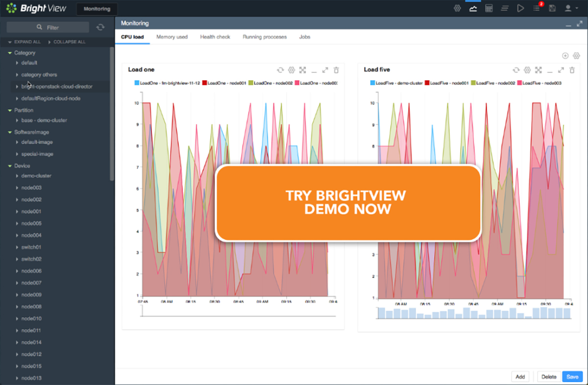This screenshot has width=588, height=385.
Task: Toggle LoadOne node003 series in legend
Action: (x=317, y=83)
